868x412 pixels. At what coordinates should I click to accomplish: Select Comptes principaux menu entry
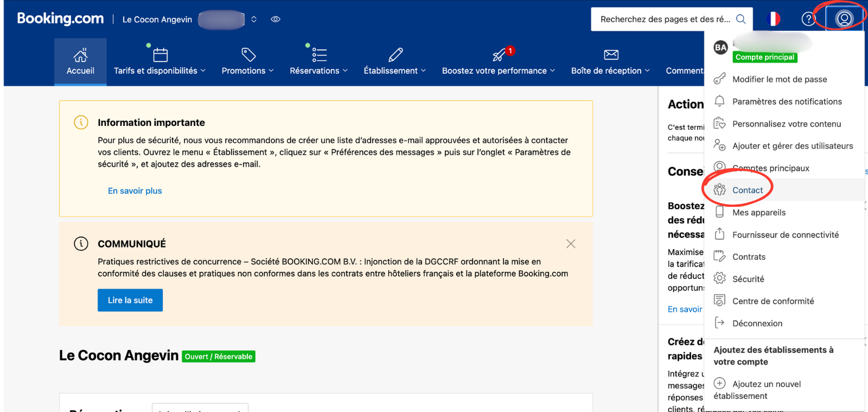(771, 168)
